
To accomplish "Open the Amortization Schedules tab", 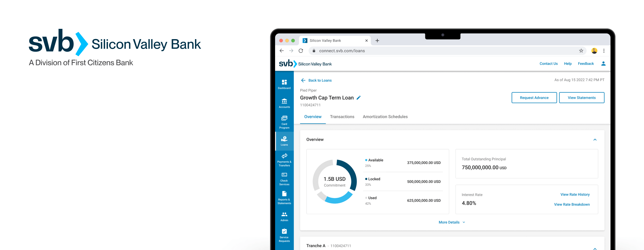I will (x=385, y=117).
